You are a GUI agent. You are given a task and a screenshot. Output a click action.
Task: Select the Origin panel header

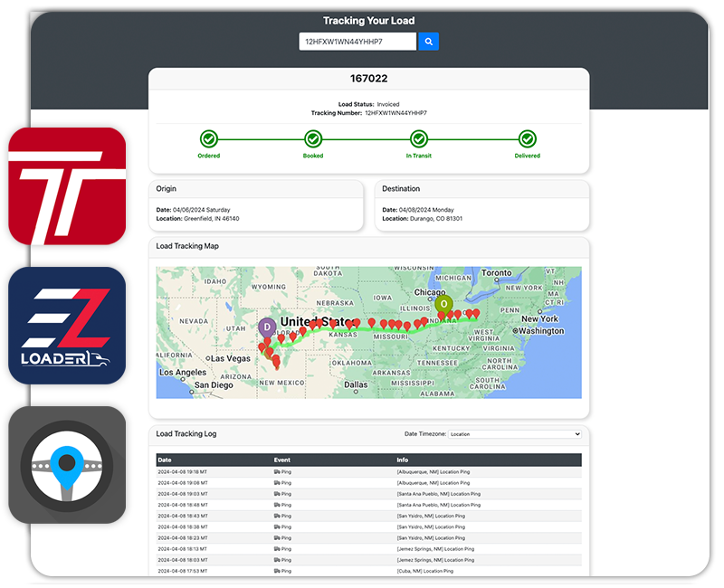(x=167, y=188)
